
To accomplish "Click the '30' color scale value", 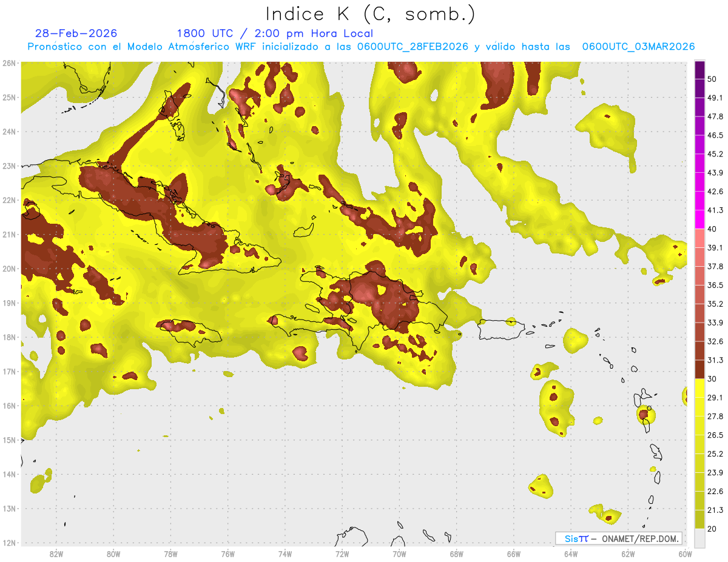I will tap(712, 379).
